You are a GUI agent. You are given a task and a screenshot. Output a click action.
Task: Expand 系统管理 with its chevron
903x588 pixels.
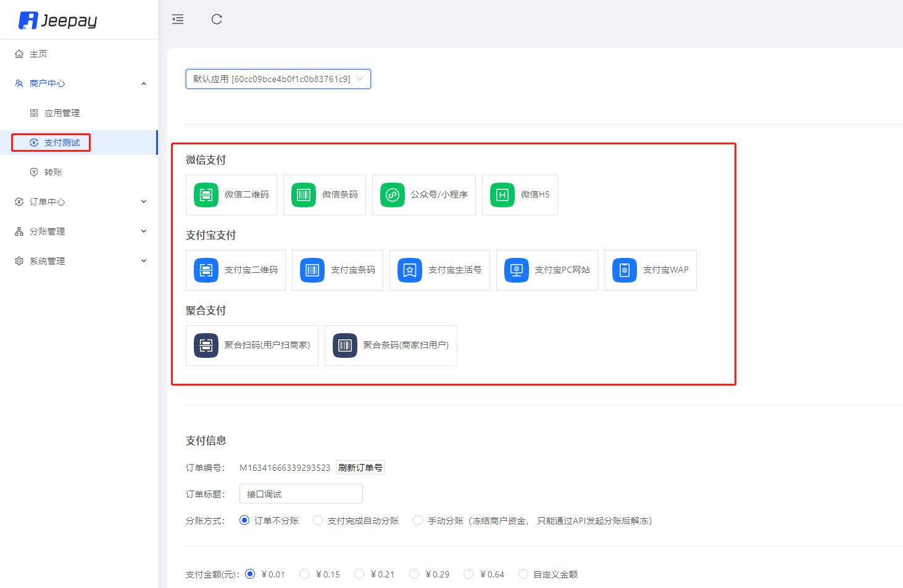click(x=144, y=261)
